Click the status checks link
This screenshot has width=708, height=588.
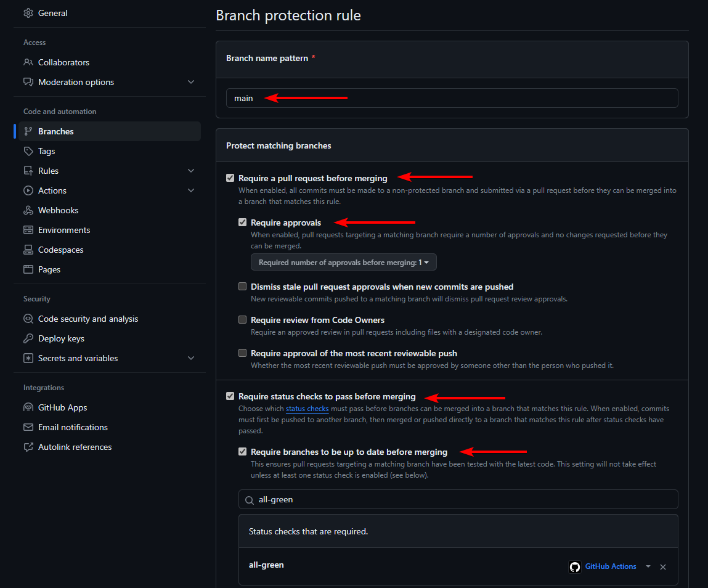coord(307,409)
